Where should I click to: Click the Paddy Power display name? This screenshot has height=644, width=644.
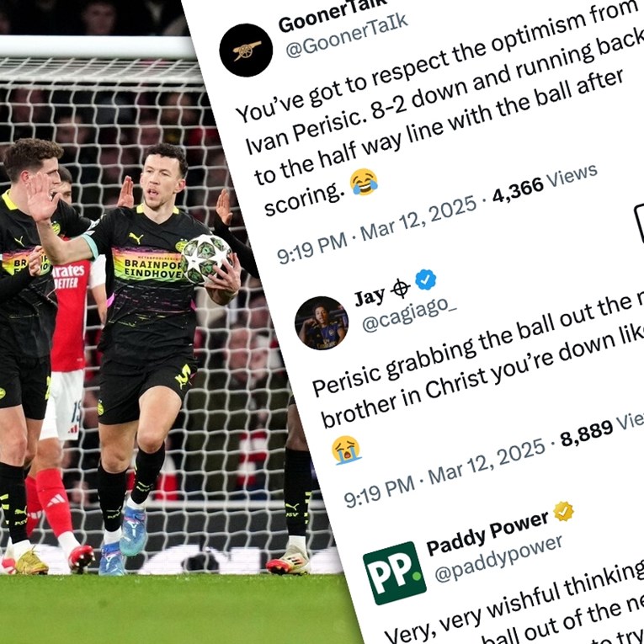tap(487, 534)
